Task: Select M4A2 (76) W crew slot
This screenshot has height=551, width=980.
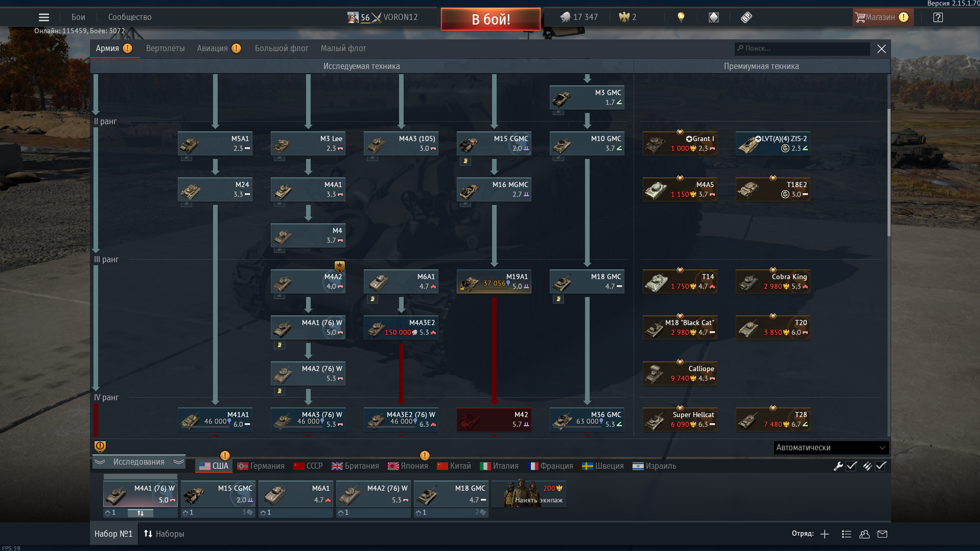Action: click(374, 494)
